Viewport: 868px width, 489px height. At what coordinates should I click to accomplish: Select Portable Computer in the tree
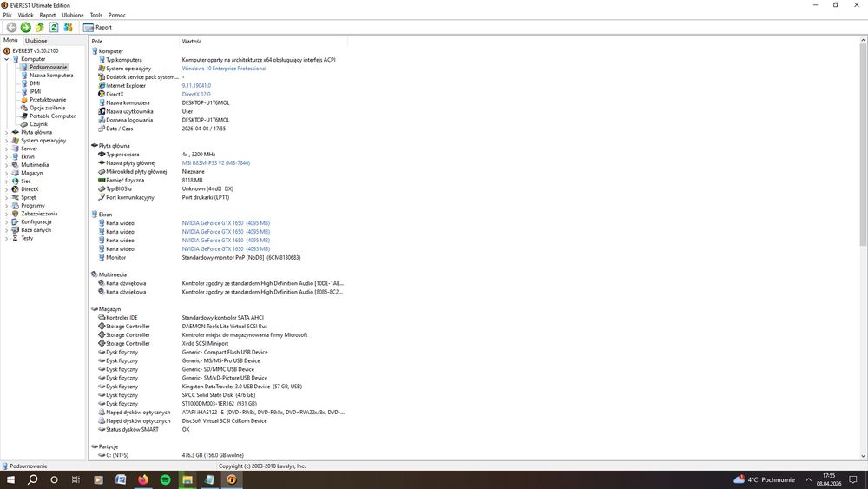pyautogui.click(x=53, y=116)
